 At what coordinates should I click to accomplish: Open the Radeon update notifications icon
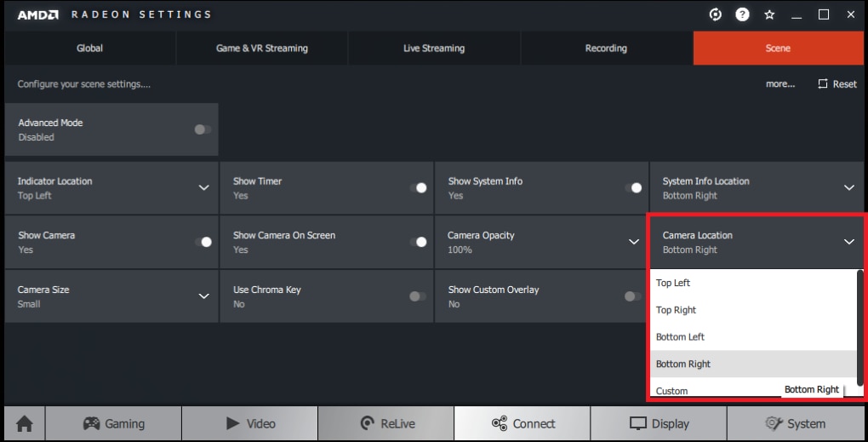tap(715, 14)
